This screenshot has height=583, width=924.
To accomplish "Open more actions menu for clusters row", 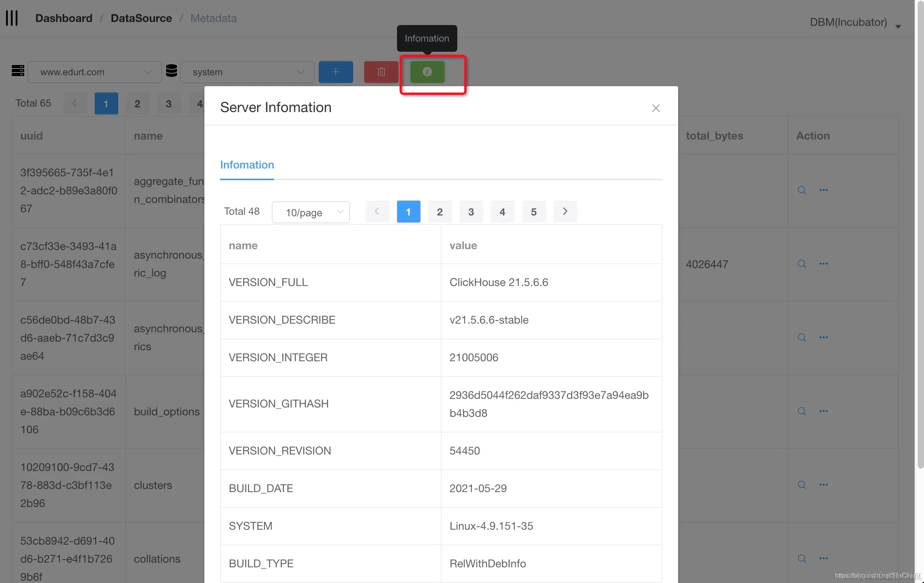I will click(x=823, y=485).
